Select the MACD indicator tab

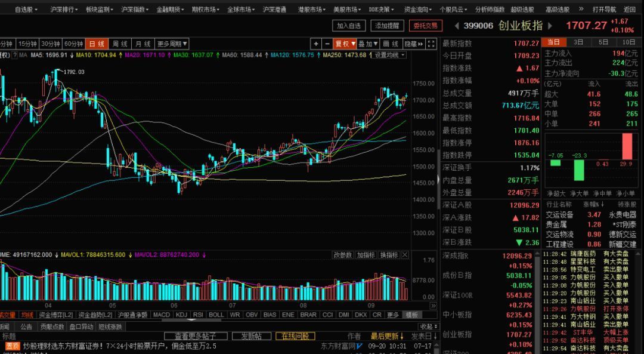click(162, 315)
